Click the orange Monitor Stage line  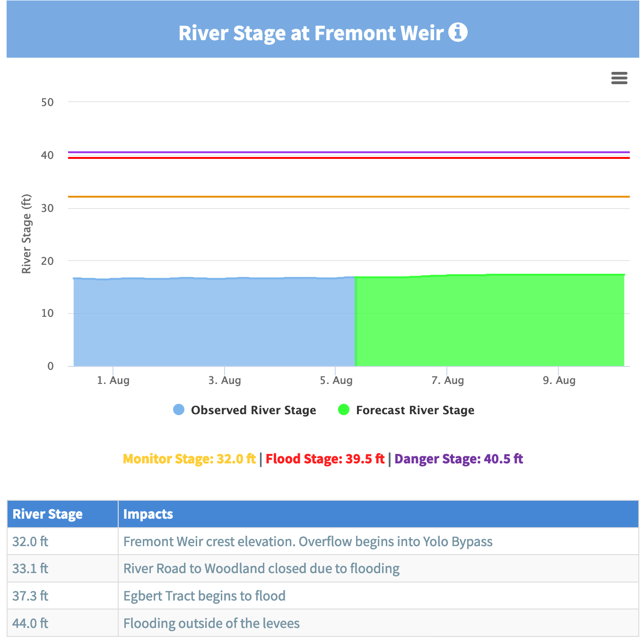[x=349, y=196]
